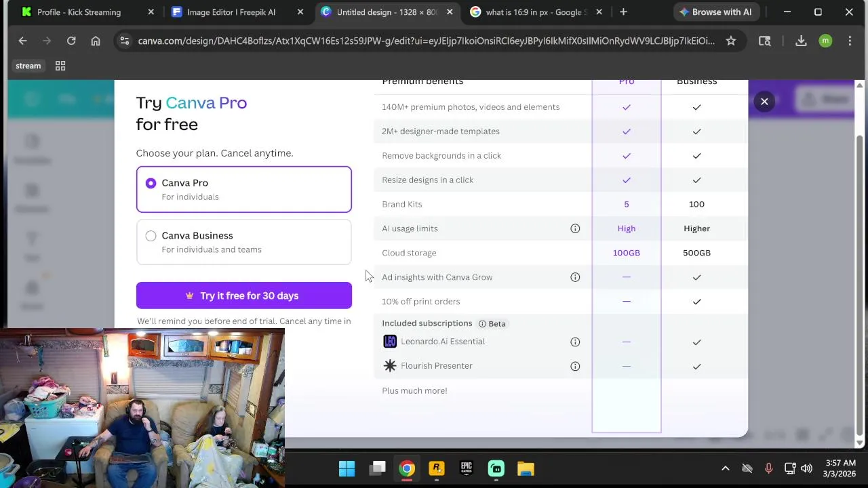Open the clock showing 3:57 AM
This screenshot has height=488, width=868.
[x=840, y=468]
